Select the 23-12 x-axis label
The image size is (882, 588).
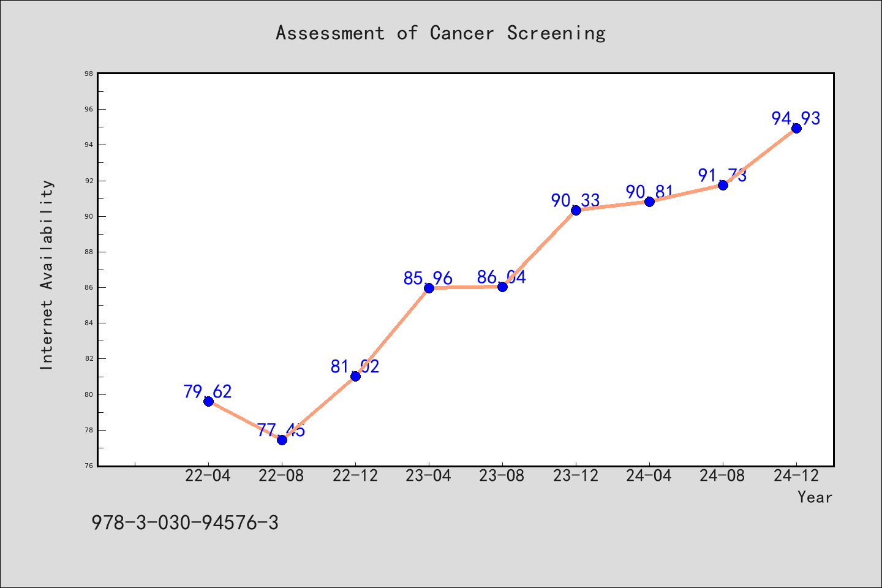pyautogui.click(x=576, y=475)
